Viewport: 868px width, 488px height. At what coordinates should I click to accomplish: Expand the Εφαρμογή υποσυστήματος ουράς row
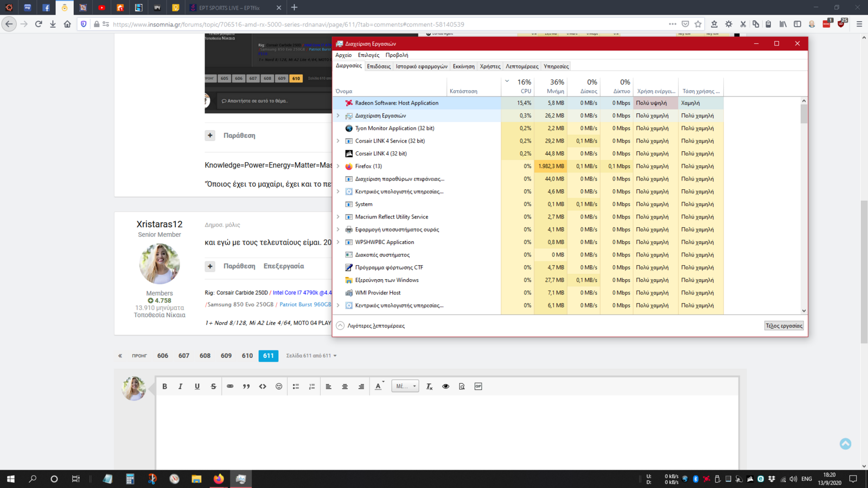coord(338,229)
